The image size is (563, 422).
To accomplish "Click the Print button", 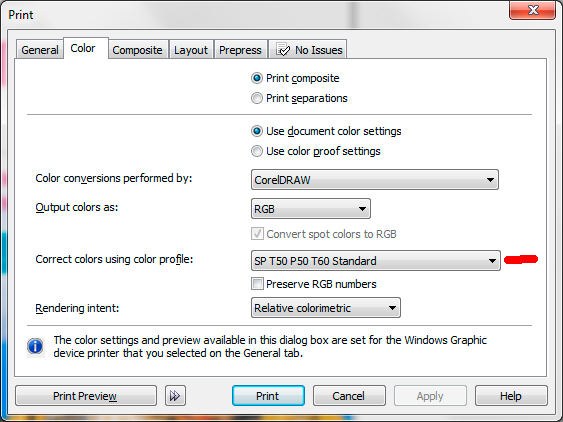I will [x=268, y=396].
